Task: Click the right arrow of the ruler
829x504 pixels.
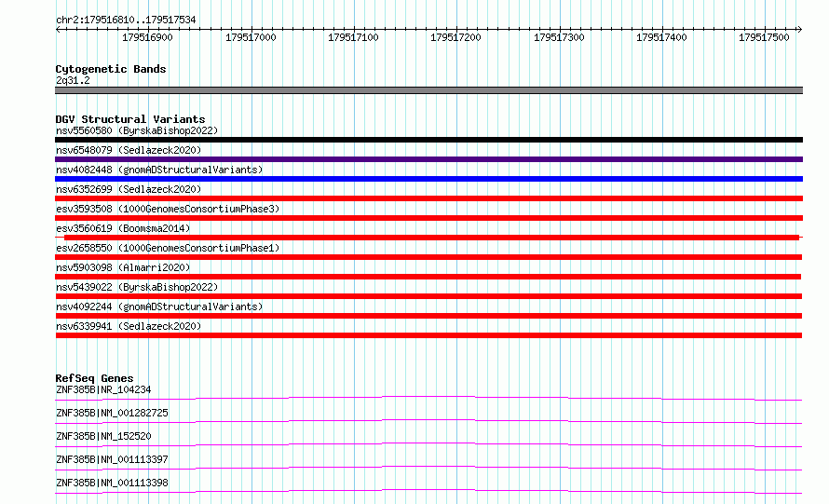Action: (x=799, y=29)
